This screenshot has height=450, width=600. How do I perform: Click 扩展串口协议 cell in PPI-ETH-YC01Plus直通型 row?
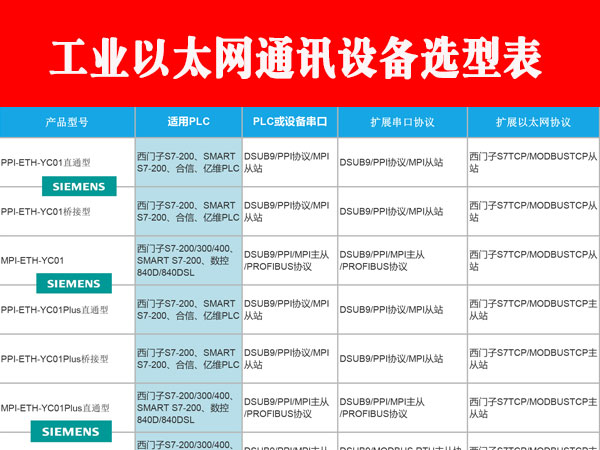(x=403, y=309)
